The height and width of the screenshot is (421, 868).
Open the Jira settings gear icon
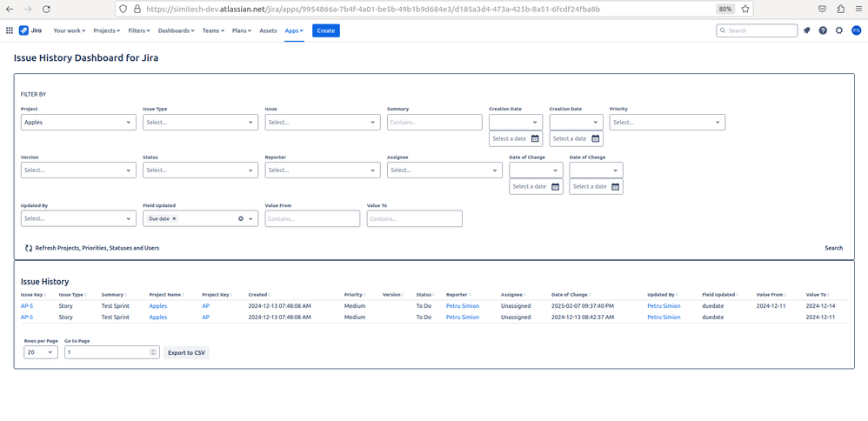click(x=839, y=31)
